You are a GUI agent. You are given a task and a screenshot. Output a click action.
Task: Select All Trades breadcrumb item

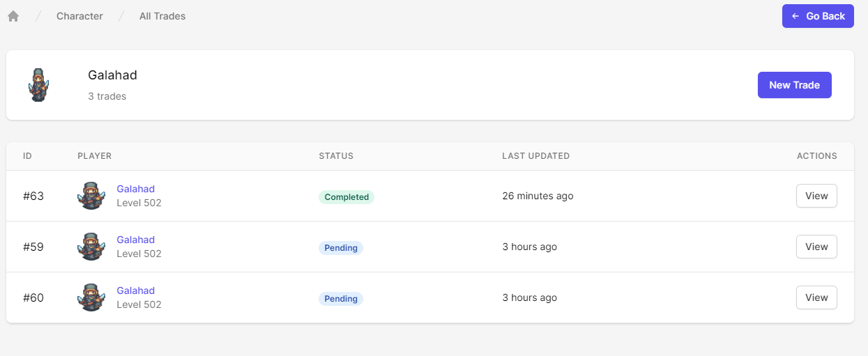(162, 16)
